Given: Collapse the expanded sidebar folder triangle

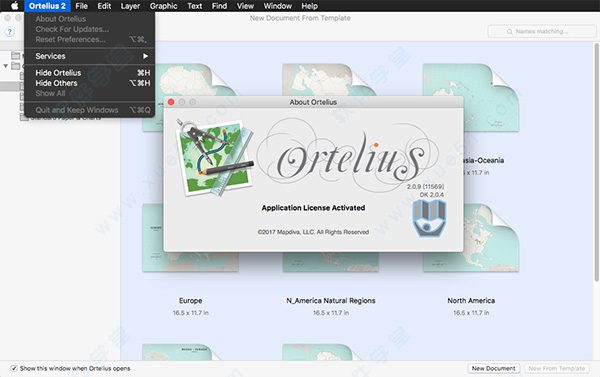Looking at the screenshot, I should (6, 66).
